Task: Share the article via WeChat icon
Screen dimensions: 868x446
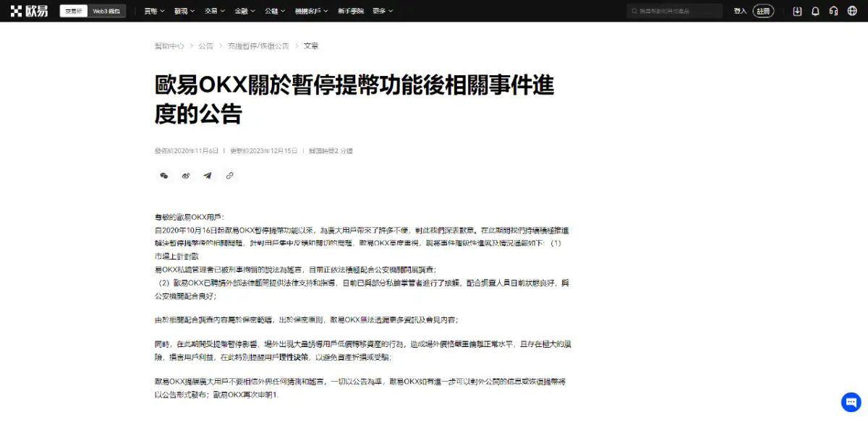Action: coord(164,176)
